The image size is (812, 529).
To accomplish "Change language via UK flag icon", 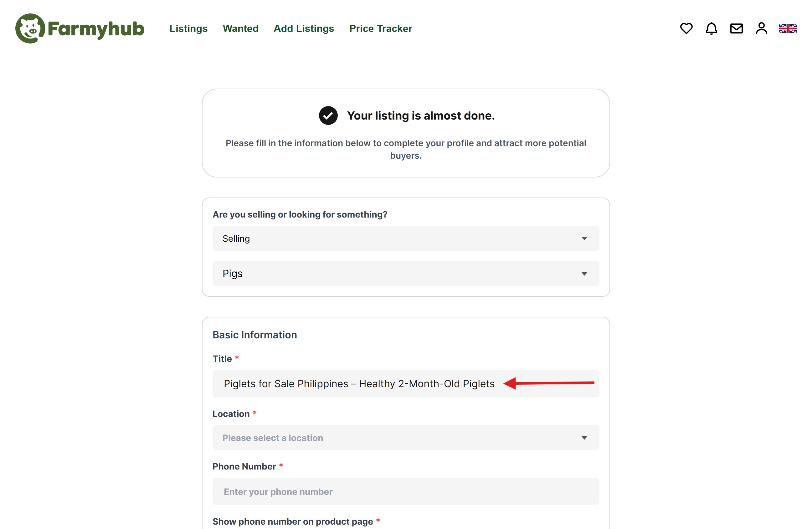I will [x=788, y=28].
